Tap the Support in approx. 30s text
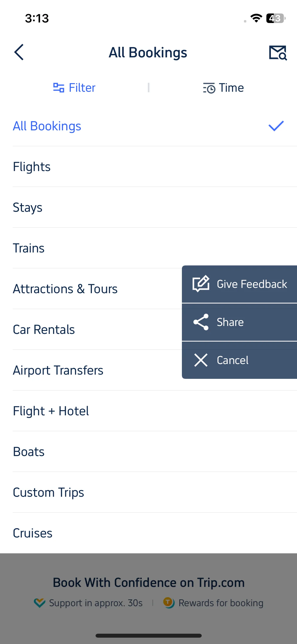 pyautogui.click(x=96, y=603)
